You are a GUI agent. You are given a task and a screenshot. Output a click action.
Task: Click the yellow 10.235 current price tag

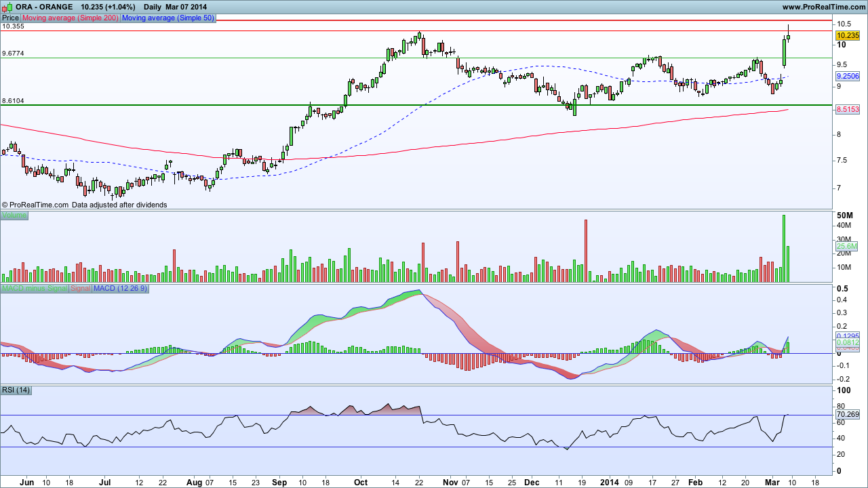point(848,35)
